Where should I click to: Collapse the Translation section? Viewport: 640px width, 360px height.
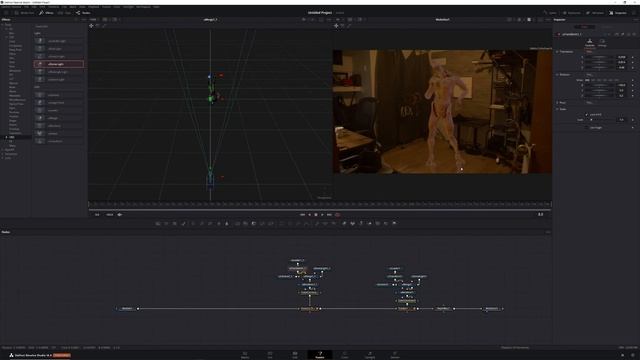pyautogui.click(x=557, y=52)
